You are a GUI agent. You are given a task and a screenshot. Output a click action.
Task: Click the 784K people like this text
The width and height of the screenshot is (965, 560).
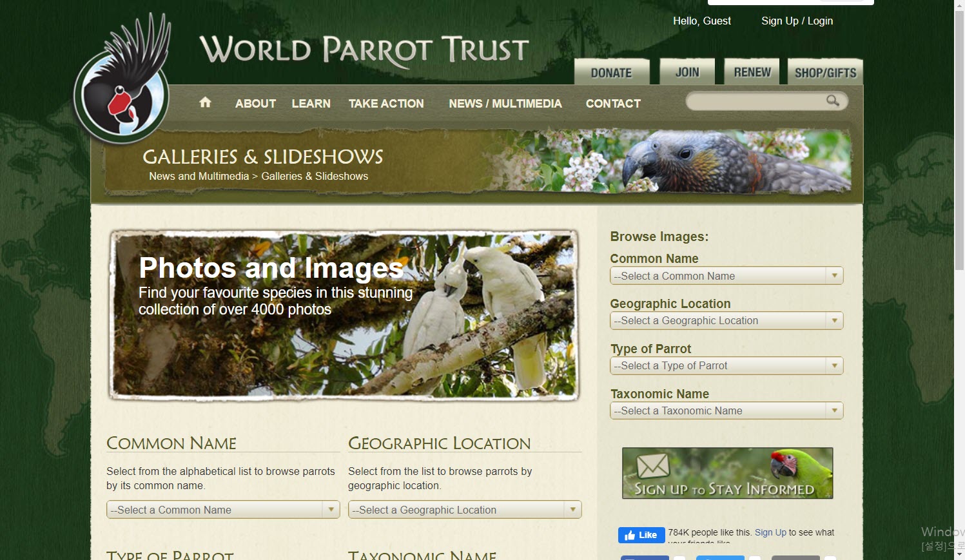pos(709,532)
